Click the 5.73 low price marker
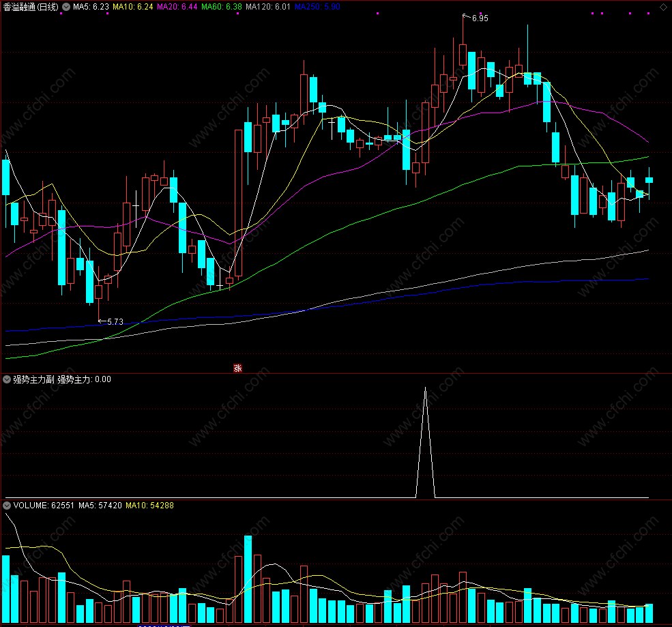Viewport: 672px width, 627px height. [115, 321]
